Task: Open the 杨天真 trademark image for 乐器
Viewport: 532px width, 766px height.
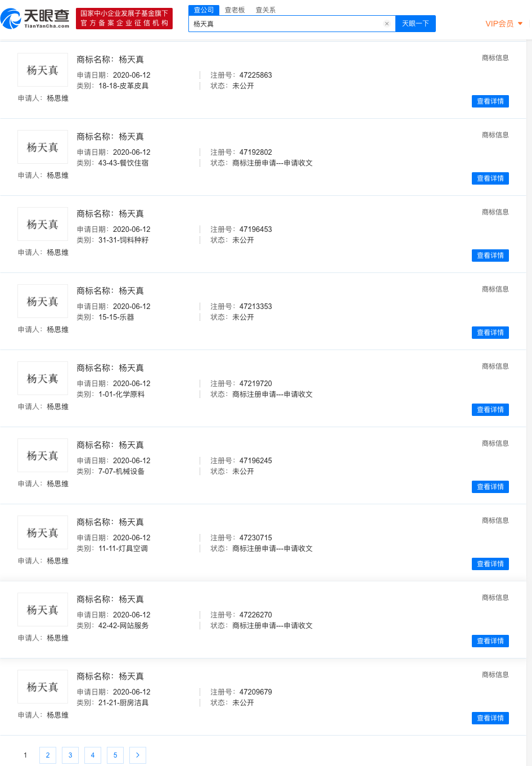Action: coord(43,301)
